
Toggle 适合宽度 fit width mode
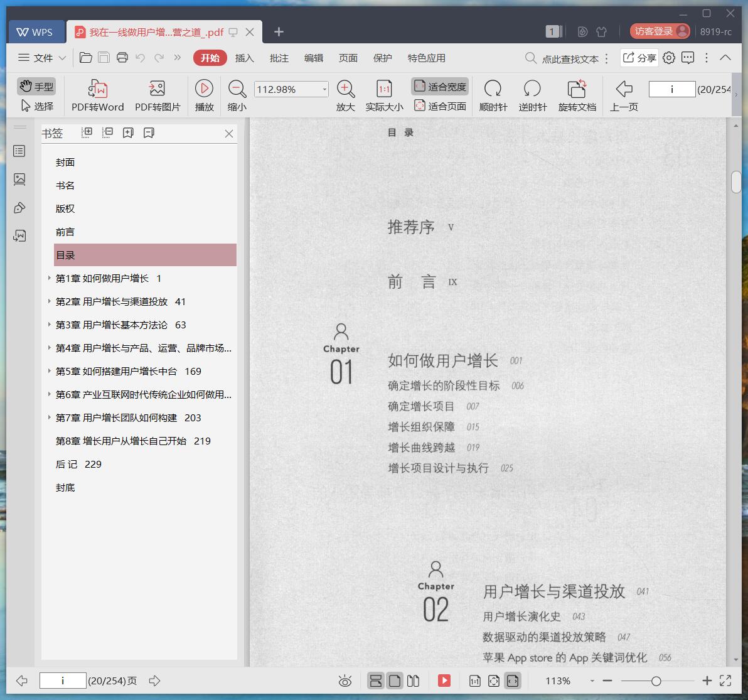point(439,87)
